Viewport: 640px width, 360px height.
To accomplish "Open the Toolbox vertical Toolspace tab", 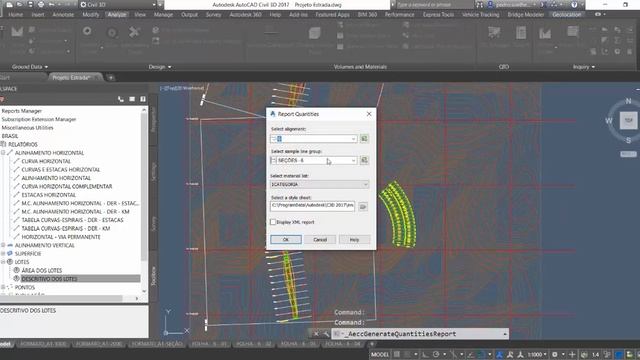I will click(153, 276).
